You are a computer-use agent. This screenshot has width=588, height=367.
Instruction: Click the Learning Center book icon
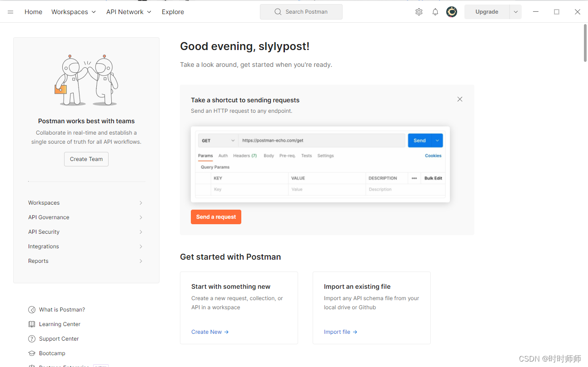point(32,324)
